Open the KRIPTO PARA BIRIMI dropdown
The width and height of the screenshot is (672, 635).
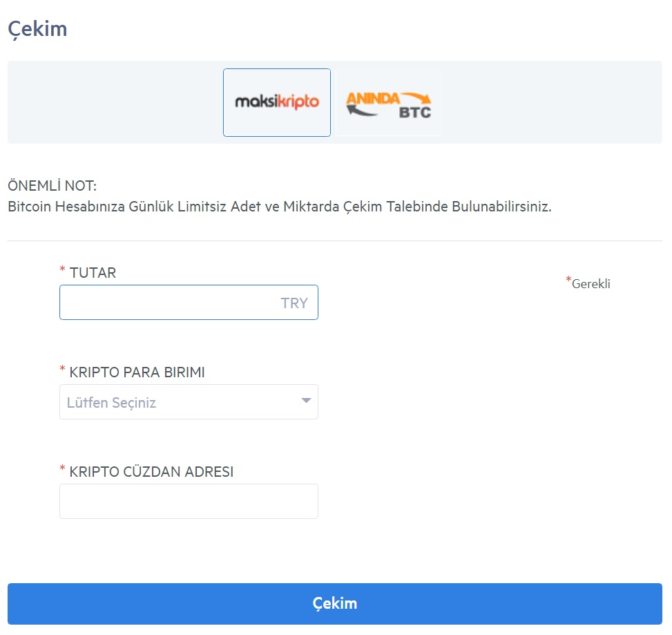(189, 401)
